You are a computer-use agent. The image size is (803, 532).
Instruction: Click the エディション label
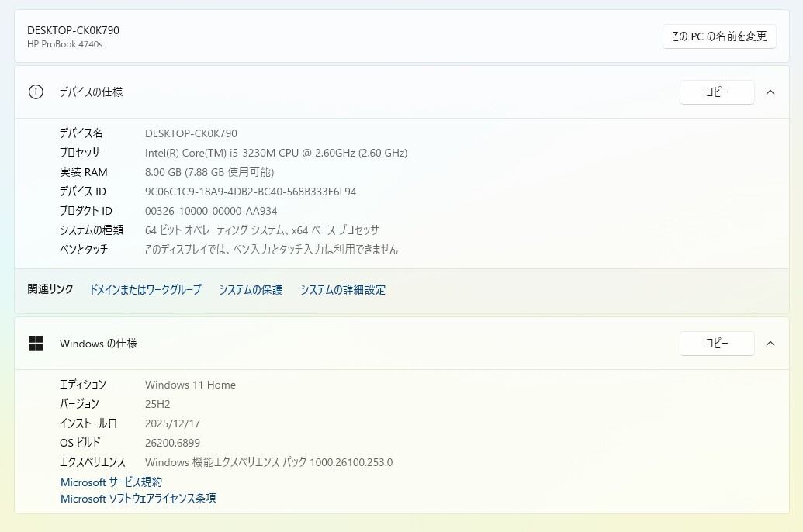click(x=83, y=385)
